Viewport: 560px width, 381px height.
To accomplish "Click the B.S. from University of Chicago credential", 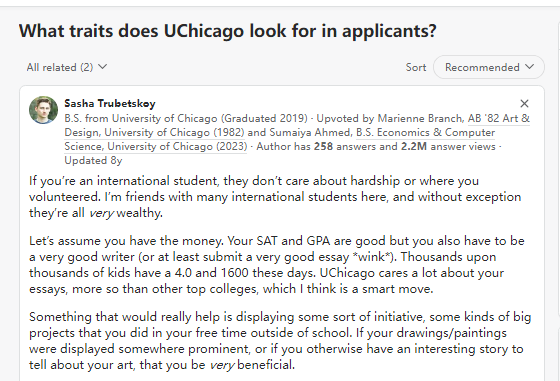I will pos(186,118).
